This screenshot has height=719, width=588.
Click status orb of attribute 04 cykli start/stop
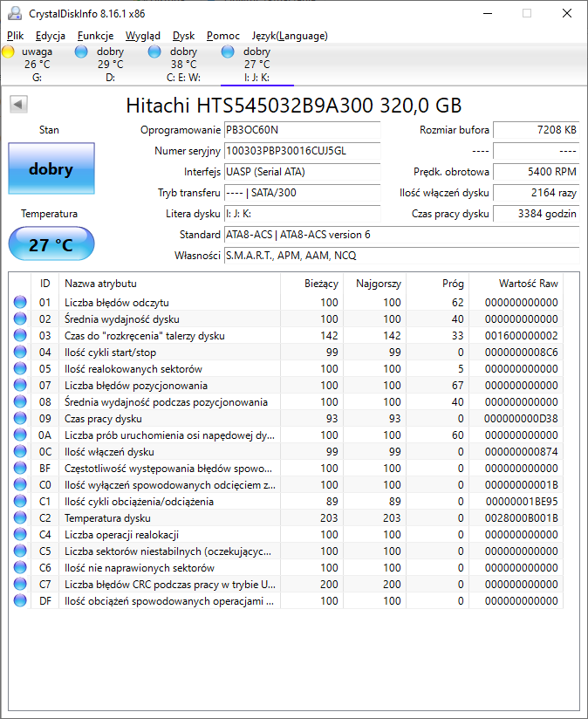pos(20,352)
